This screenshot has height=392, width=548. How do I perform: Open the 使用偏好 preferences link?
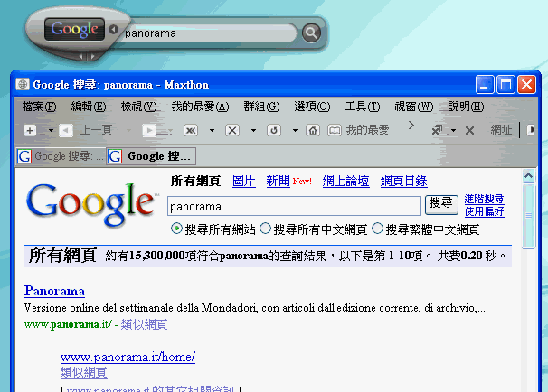[x=484, y=211]
